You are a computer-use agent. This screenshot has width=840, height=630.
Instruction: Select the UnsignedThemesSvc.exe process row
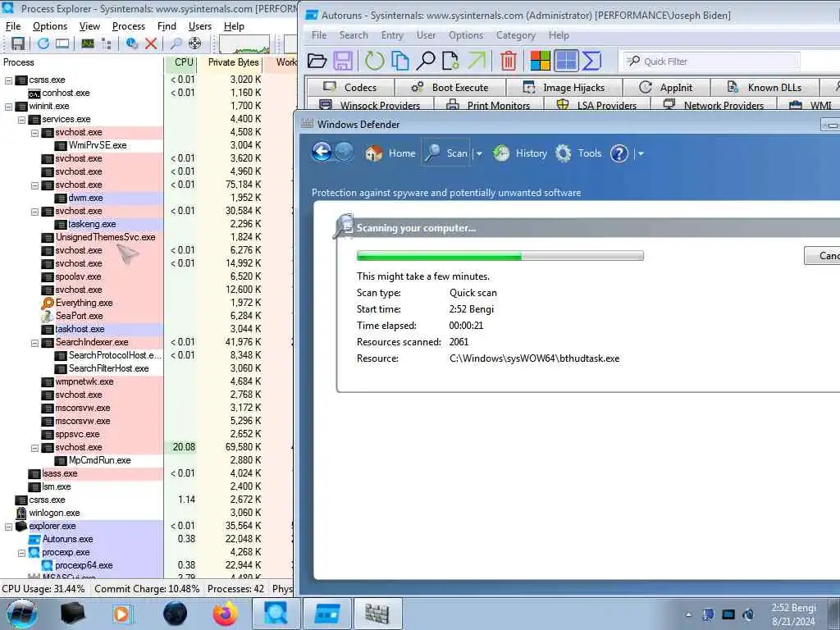point(106,237)
